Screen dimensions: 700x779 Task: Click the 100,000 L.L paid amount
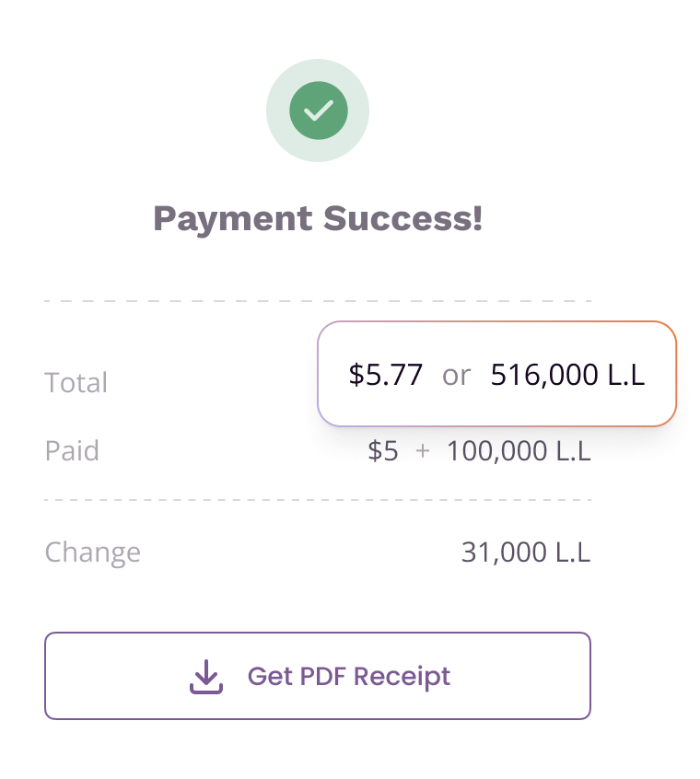pyautogui.click(x=519, y=451)
